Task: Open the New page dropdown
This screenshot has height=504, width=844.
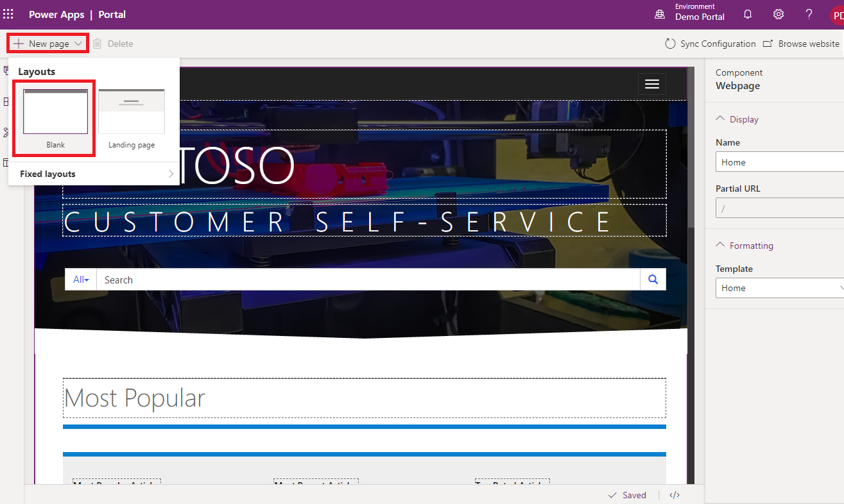Action: (48, 44)
